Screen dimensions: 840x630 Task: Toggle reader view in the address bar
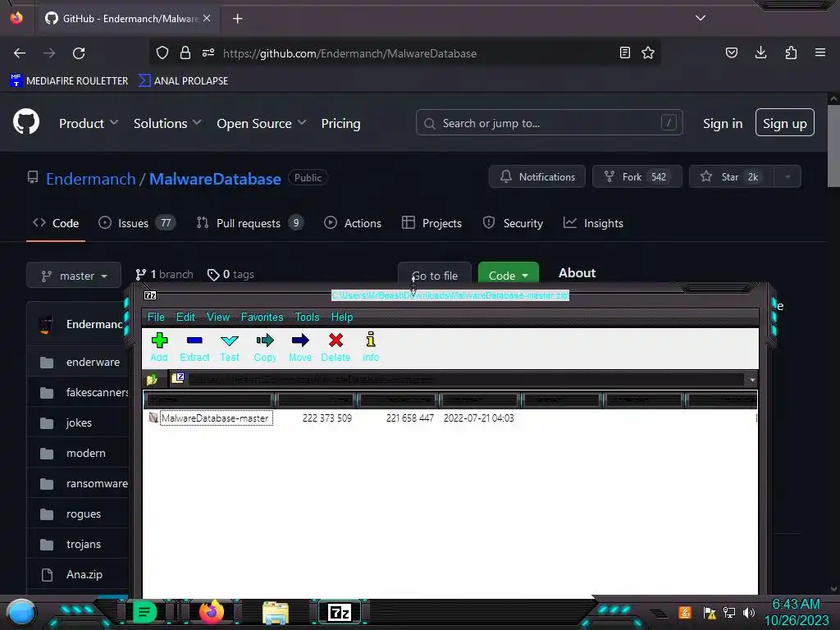tap(624, 52)
